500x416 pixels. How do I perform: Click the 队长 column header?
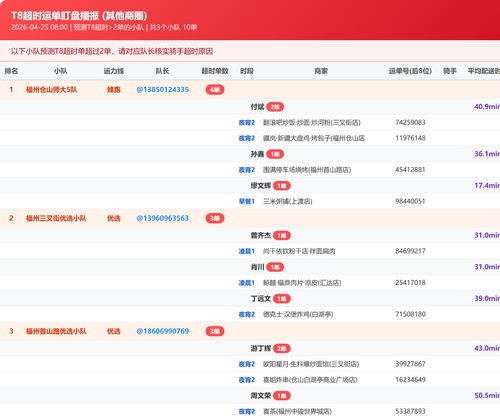[163, 71]
